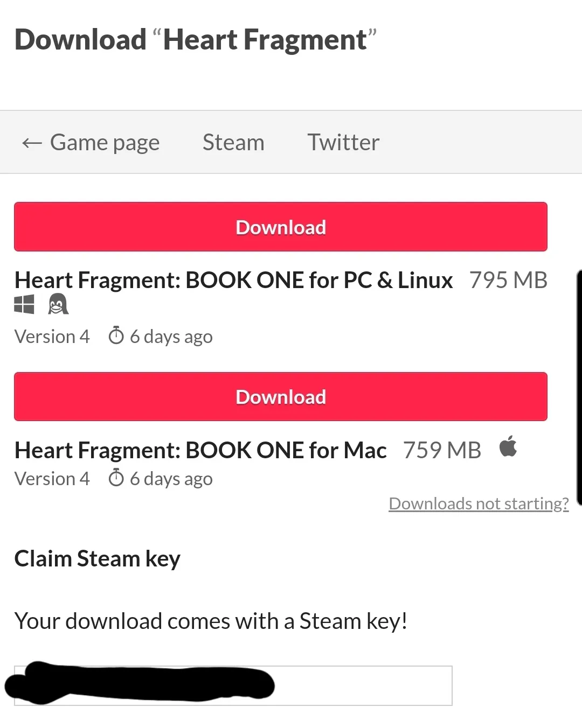582x728 pixels.
Task: Click the clock icon under Mac build
Action: coord(116,478)
